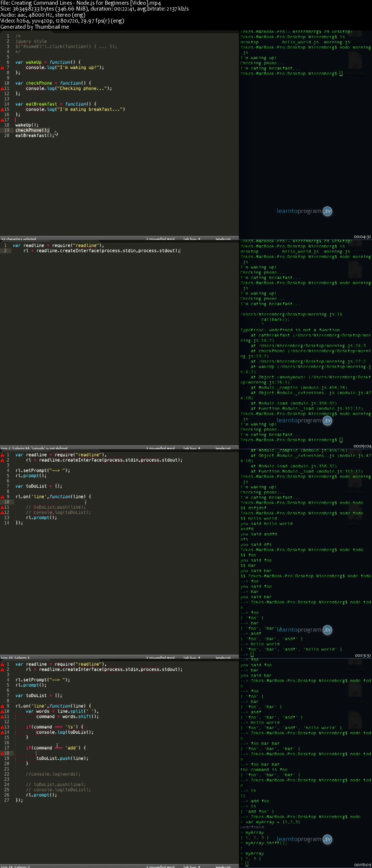Click the warning icon beside commented console.log(toDoList) line 12
This screenshot has width=372, height=868.
(x=2, y=513)
